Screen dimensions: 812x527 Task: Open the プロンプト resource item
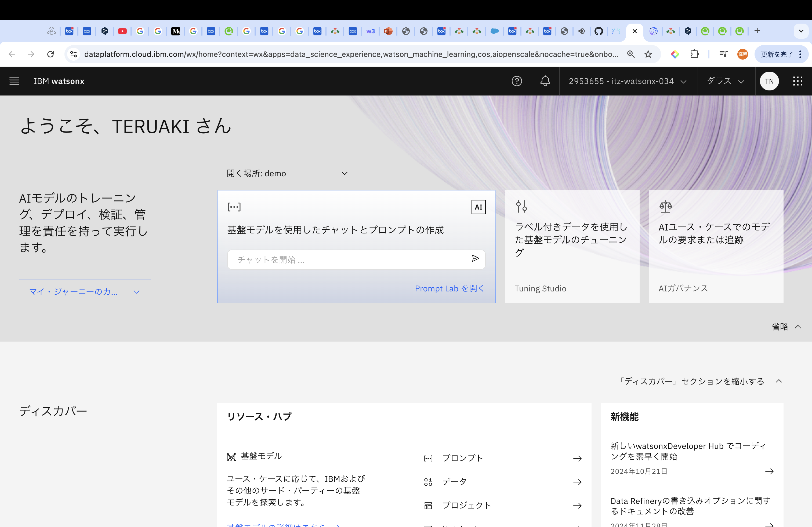tap(502, 458)
